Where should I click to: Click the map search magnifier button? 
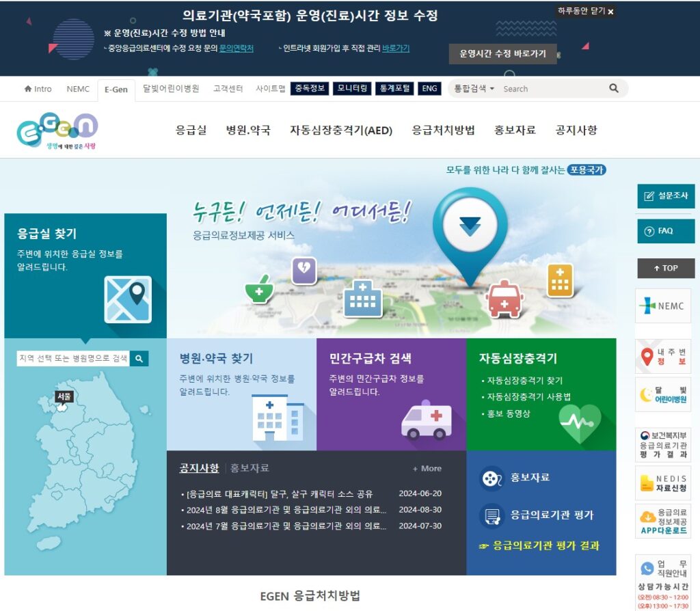pyautogui.click(x=139, y=358)
